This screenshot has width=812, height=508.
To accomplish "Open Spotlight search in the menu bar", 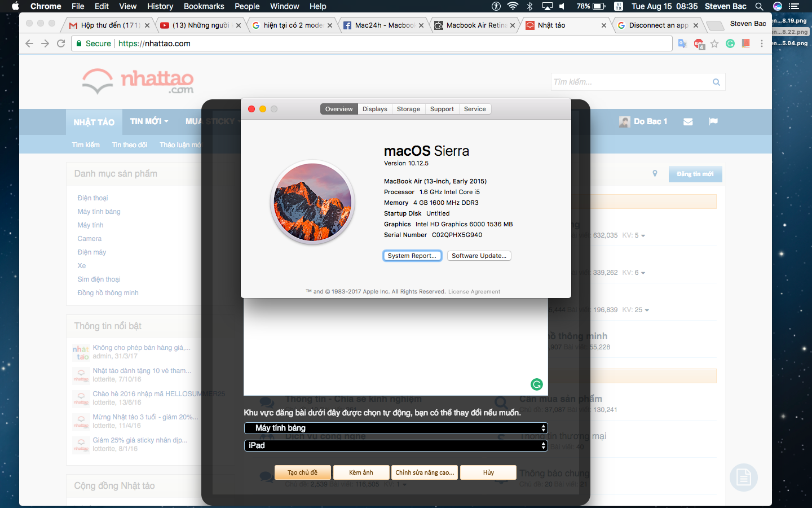I will [760, 6].
